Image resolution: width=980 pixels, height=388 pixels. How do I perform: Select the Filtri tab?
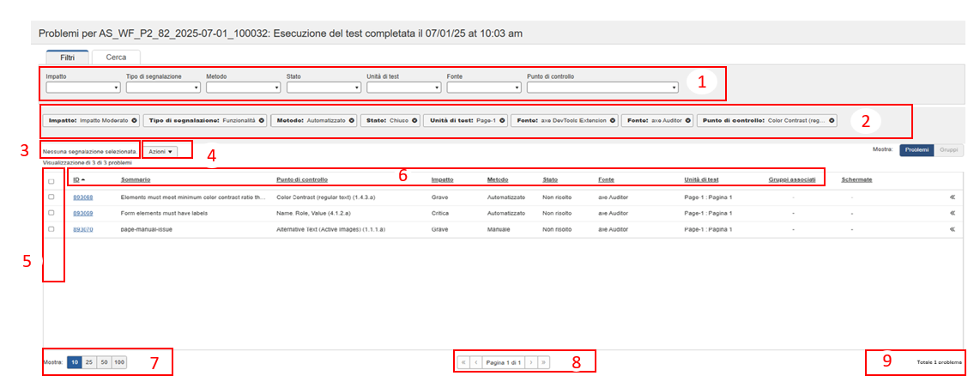[66, 57]
